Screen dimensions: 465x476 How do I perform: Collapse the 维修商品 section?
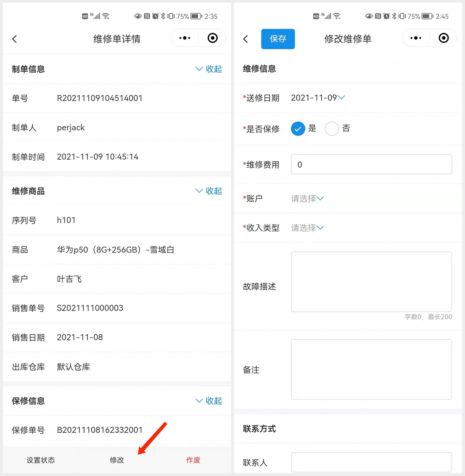click(x=209, y=191)
